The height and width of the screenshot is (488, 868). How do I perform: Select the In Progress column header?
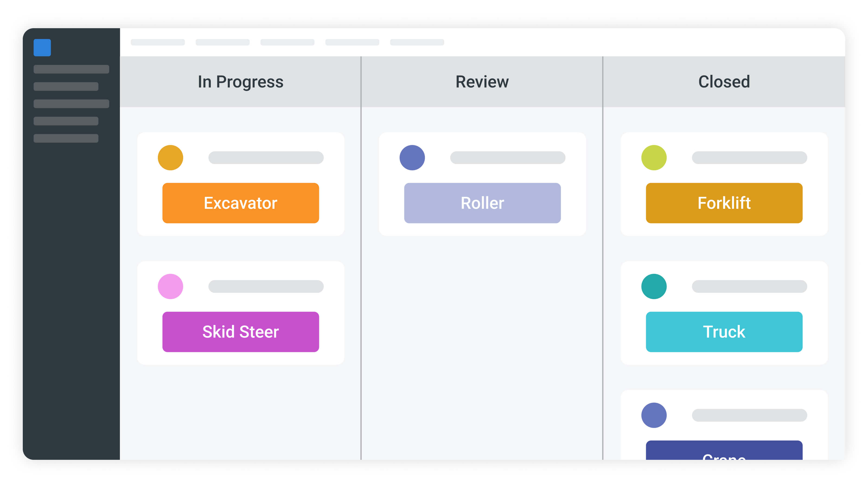pos(241,82)
